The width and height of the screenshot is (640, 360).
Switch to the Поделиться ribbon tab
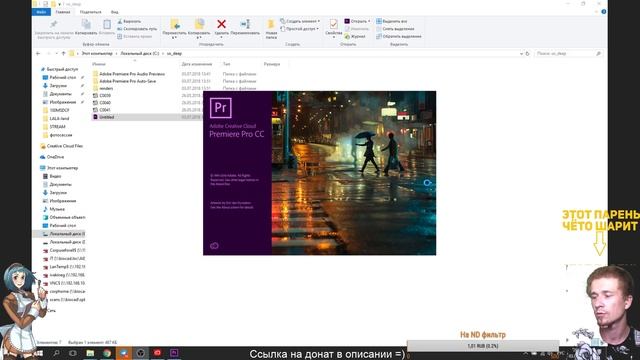[x=91, y=12]
